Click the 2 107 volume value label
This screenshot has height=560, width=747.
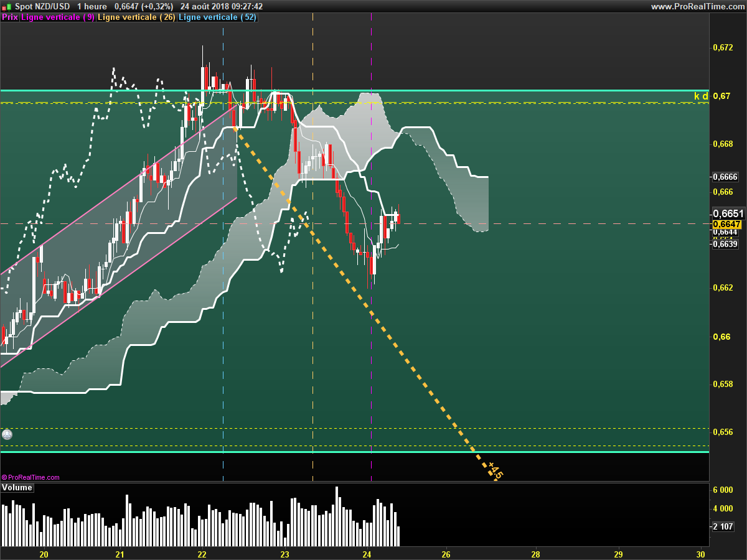pos(723,527)
